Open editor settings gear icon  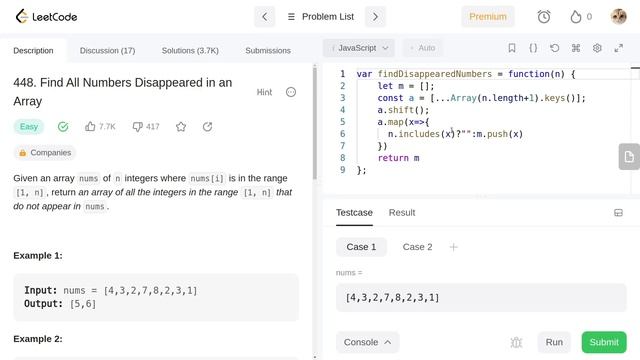click(x=597, y=48)
